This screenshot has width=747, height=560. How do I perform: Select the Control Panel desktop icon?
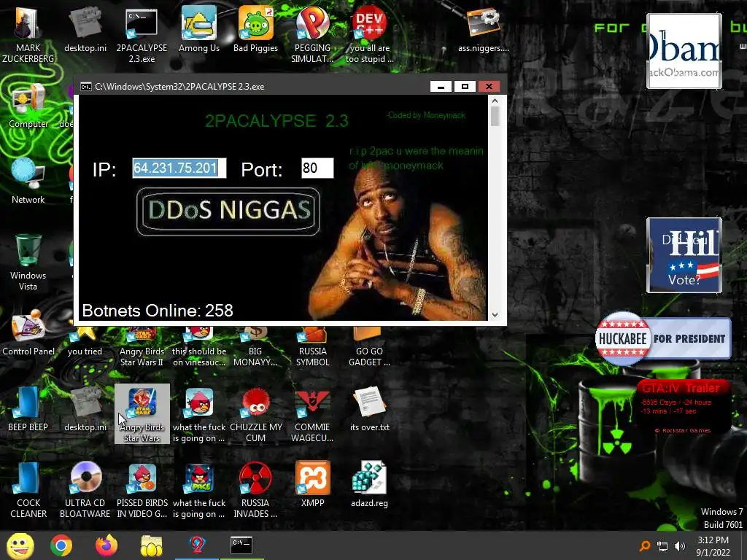(x=28, y=333)
